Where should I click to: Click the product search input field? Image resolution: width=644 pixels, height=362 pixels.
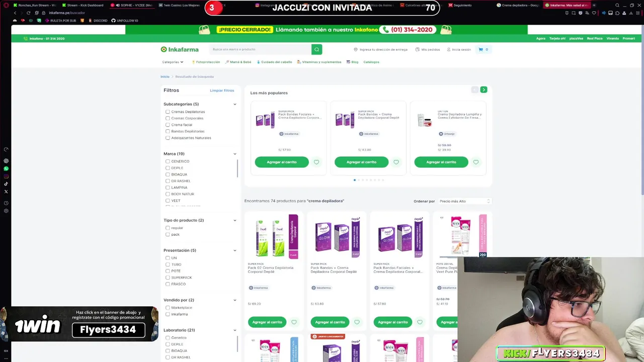pos(261,49)
